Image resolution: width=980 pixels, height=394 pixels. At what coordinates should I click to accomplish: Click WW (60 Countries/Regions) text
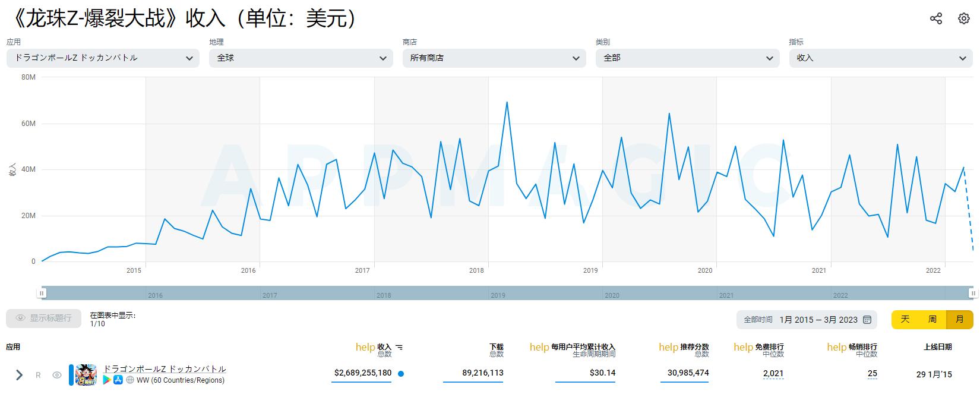click(181, 380)
